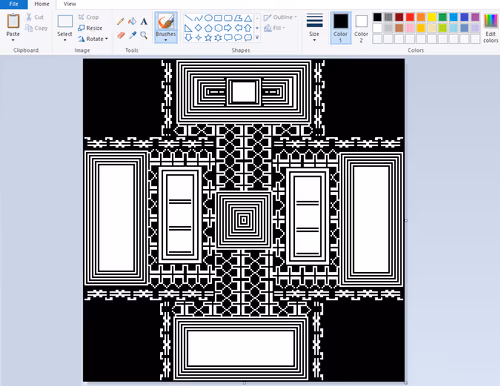Select the Pencil tool
The image size is (500, 386).
(x=121, y=22)
